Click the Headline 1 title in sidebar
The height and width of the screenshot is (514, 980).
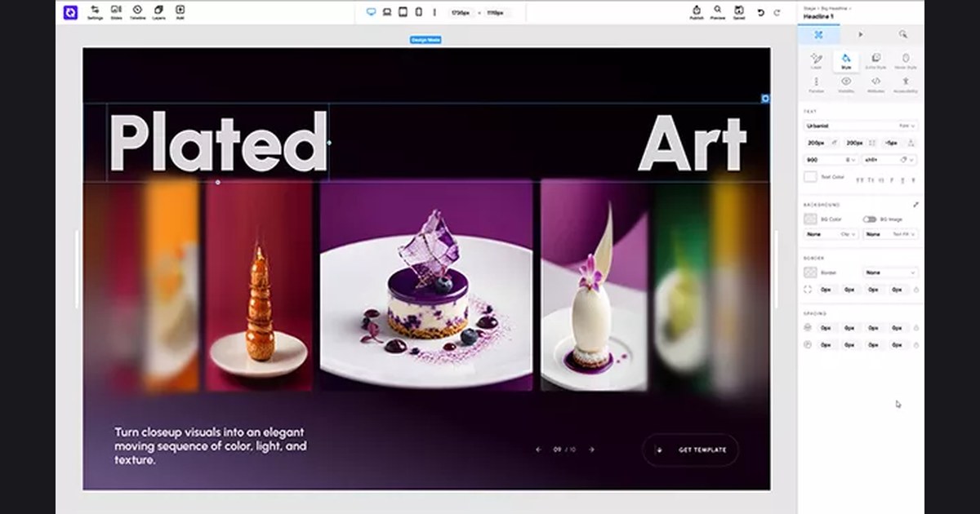point(821,16)
